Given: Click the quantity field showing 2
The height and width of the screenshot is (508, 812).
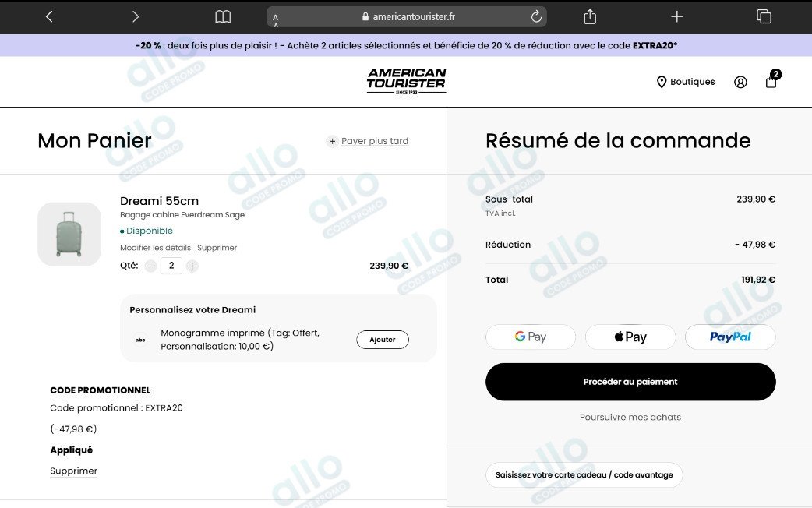Looking at the screenshot, I should click(x=171, y=266).
